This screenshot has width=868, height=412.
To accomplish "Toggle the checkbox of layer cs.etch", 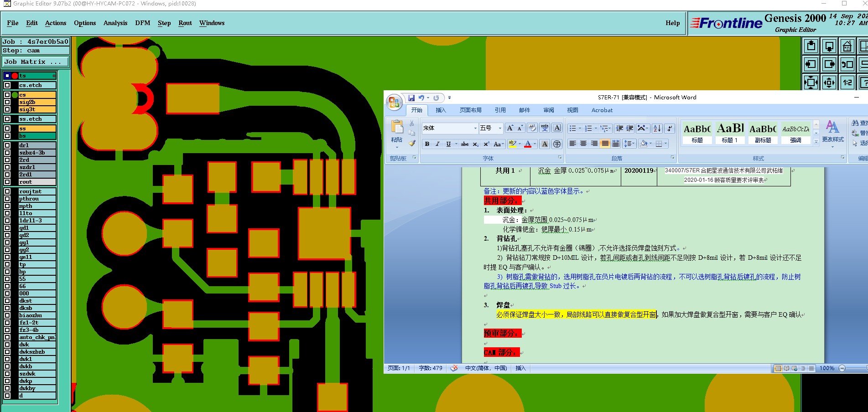I will pyautogui.click(x=7, y=85).
